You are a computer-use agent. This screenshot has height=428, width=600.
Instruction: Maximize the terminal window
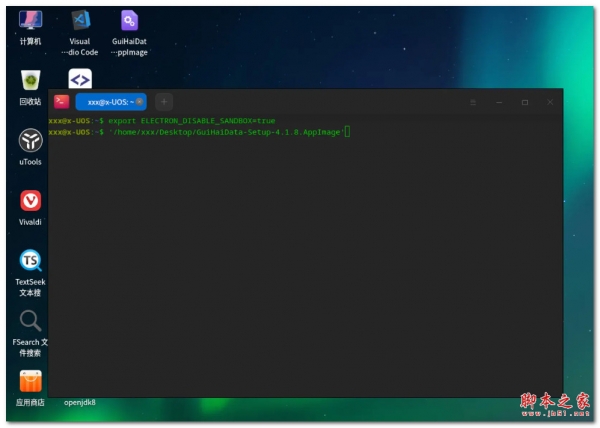[525, 102]
